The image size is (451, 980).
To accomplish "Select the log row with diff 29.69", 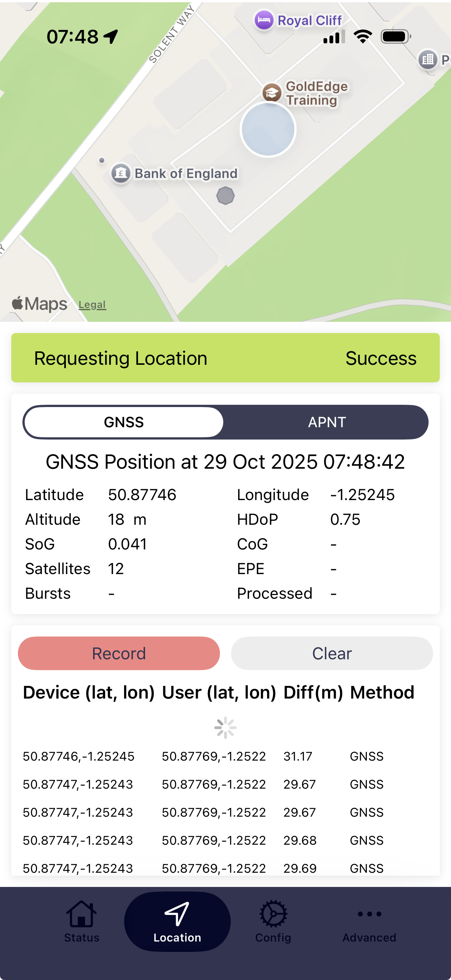I will [225, 868].
